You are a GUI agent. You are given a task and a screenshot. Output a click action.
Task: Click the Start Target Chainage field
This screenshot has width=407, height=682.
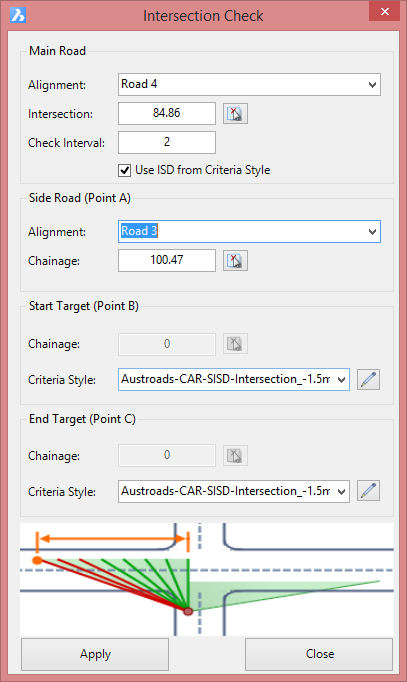(x=167, y=344)
